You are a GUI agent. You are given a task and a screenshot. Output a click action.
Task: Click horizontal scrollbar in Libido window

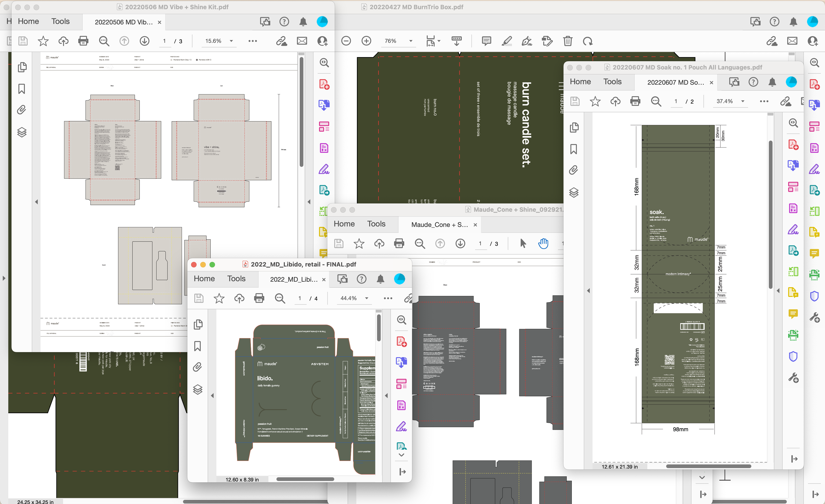pos(305,479)
